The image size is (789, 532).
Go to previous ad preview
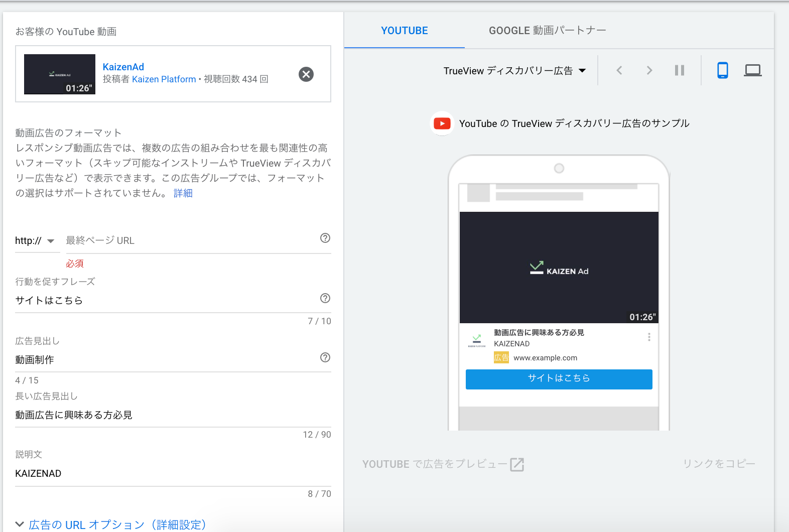click(619, 70)
